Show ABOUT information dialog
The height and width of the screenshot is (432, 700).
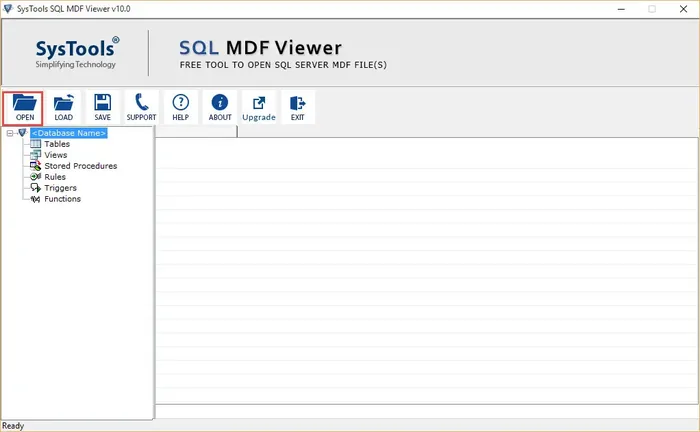click(x=220, y=108)
